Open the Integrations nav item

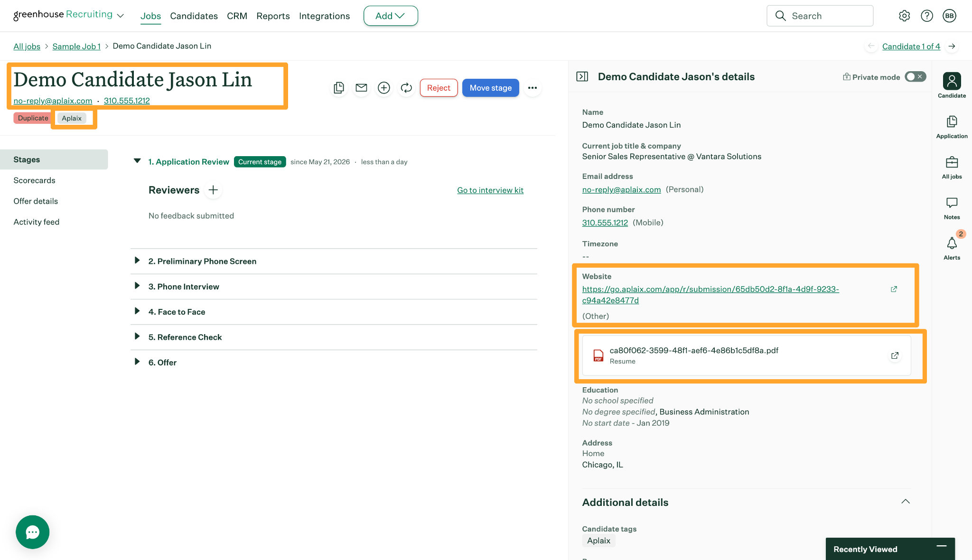tap(324, 16)
